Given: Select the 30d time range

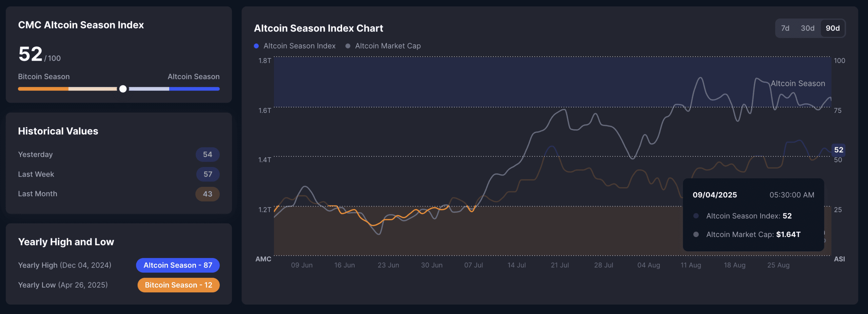Looking at the screenshot, I should click(807, 28).
